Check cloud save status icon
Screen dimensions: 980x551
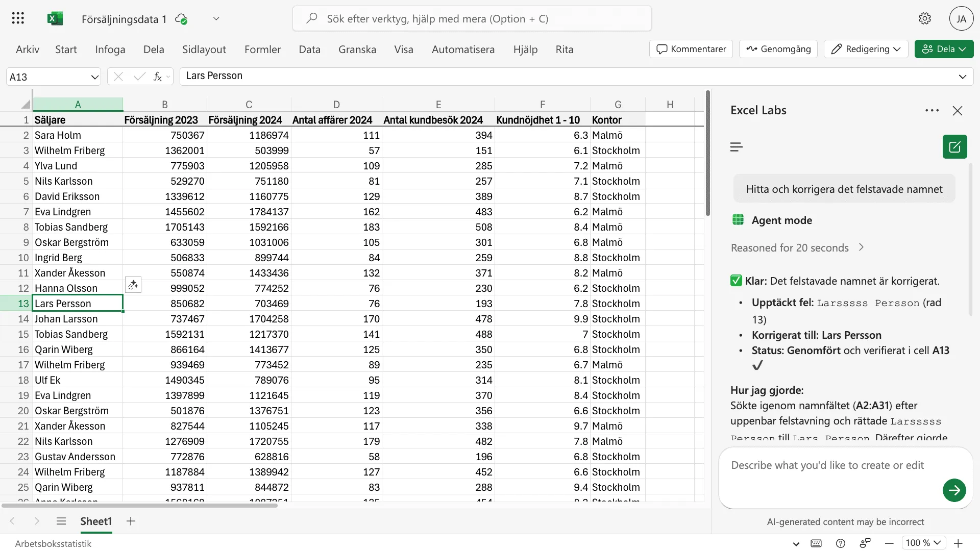181,19
